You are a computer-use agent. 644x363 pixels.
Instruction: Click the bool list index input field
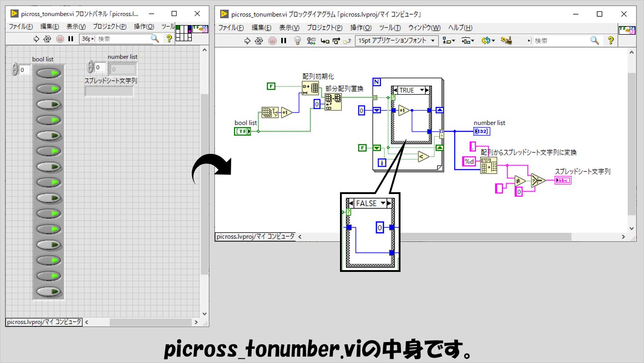[x=25, y=70]
